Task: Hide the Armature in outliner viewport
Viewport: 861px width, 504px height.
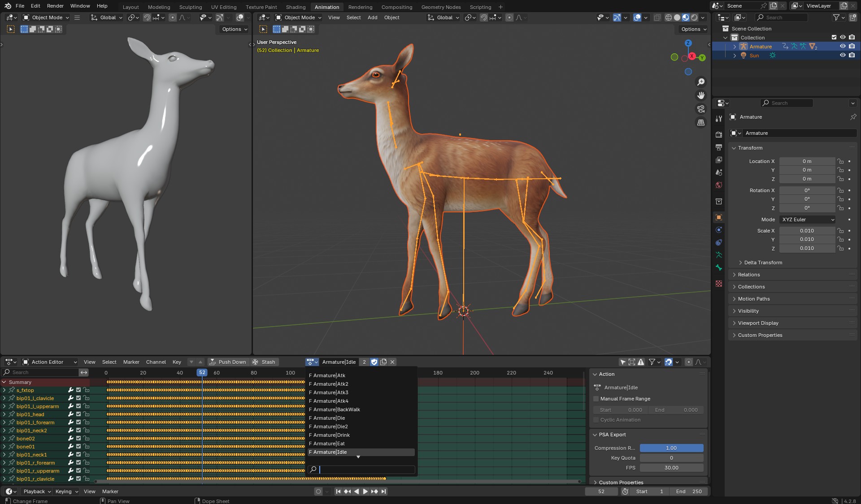Action: coord(843,47)
